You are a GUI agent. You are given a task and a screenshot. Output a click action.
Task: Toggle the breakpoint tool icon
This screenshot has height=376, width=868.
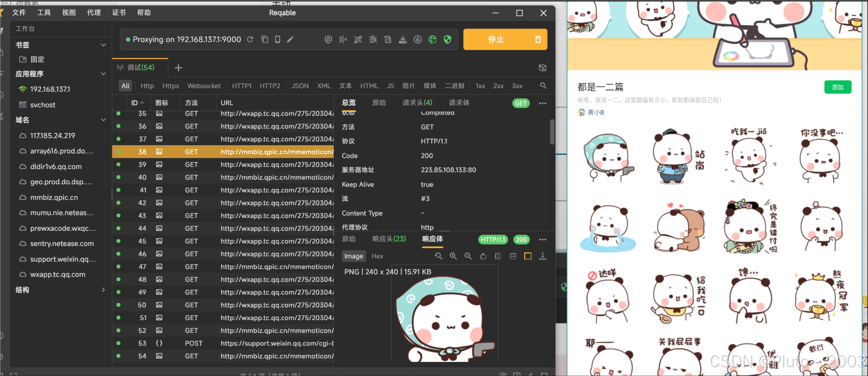point(343,39)
